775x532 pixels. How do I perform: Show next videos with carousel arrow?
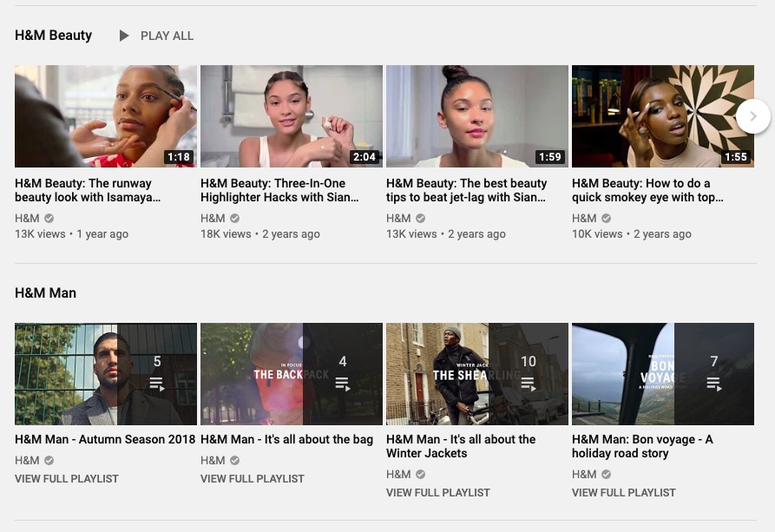pyautogui.click(x=752, y=116)
